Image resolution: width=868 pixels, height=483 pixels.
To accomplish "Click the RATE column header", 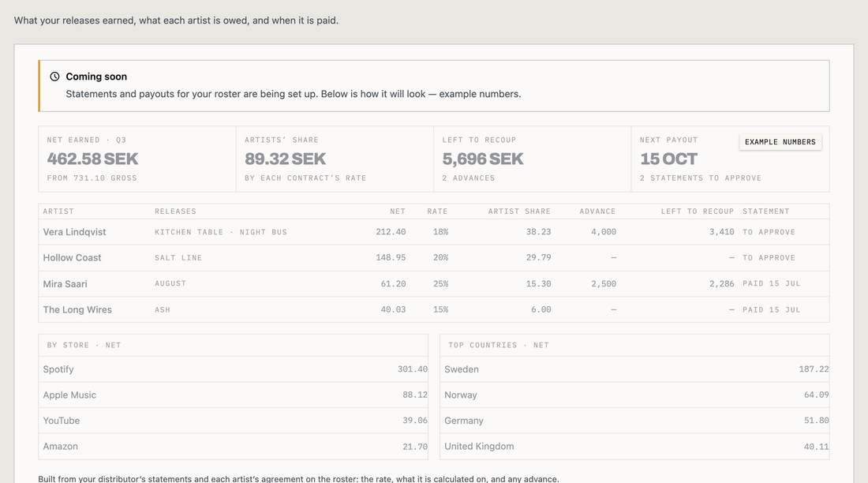I will (x=437, y=211).
